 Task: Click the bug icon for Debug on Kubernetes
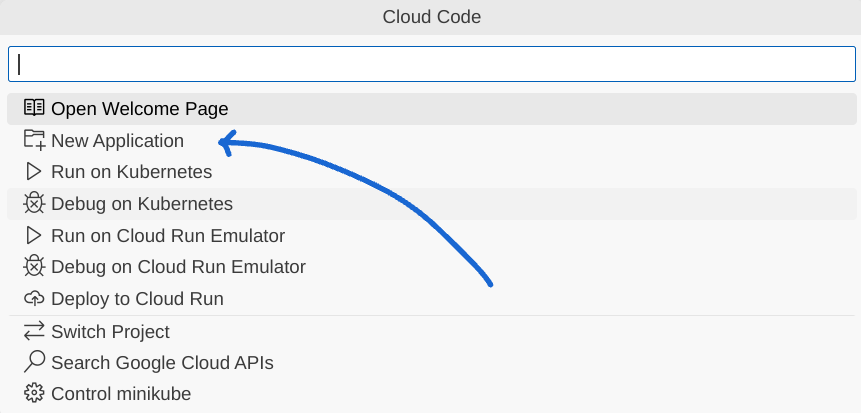pos(35,204)
